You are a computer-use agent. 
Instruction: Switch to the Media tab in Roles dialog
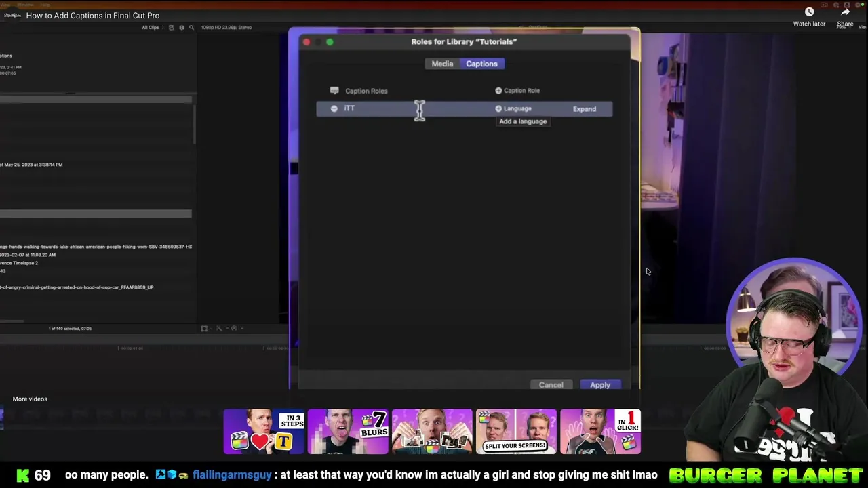coord(442,64)
